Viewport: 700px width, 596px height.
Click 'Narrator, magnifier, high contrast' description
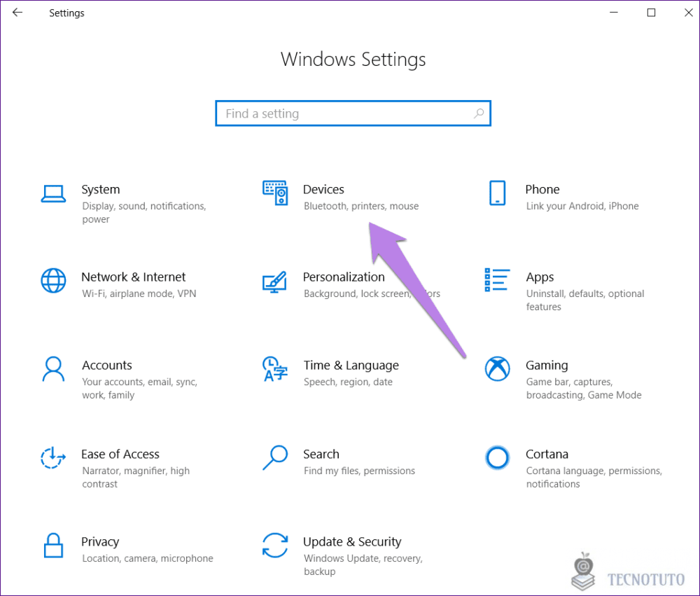coord(136,477)
